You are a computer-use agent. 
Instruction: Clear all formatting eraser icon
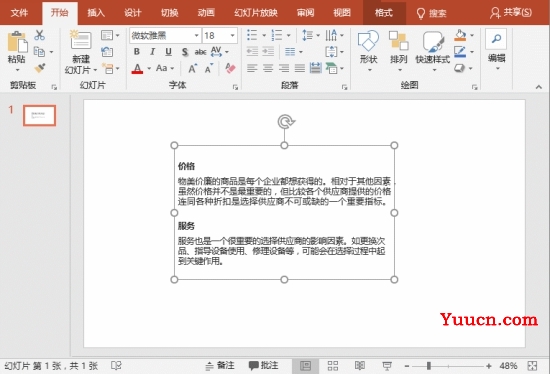coord(230,68)
